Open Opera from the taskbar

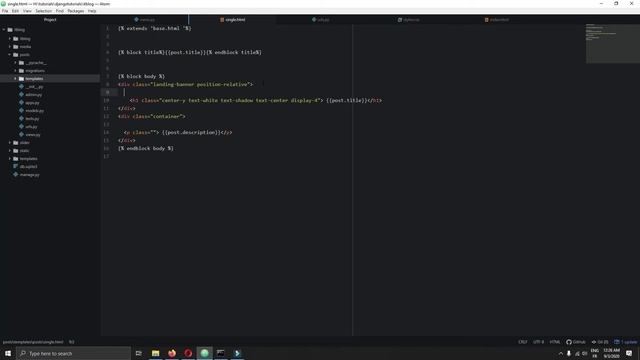[188, 353]
